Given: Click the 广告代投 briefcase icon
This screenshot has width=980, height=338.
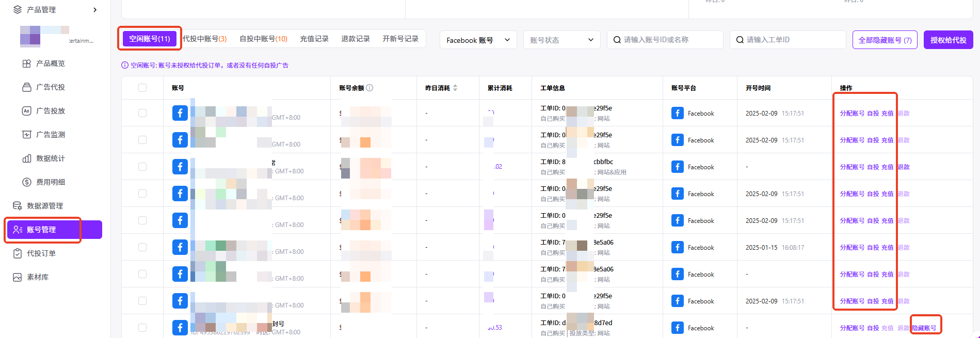Looking at the screenshot, I should point(27,87).
